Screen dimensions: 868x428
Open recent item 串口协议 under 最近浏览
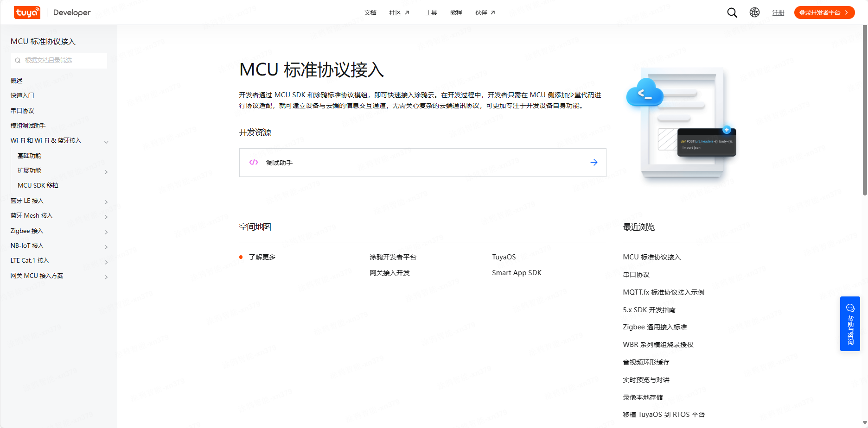(636, 275)
